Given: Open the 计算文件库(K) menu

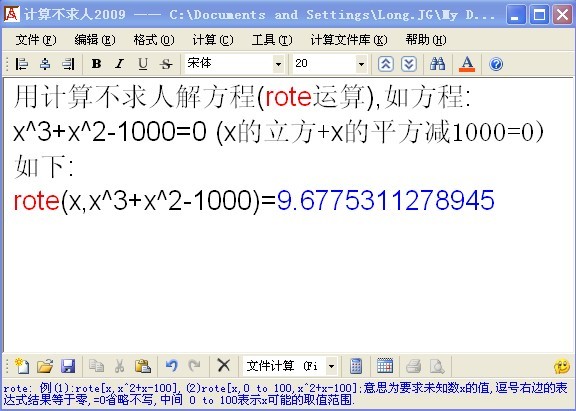Looking at the screenshot, I should click(x=349, y=40).
